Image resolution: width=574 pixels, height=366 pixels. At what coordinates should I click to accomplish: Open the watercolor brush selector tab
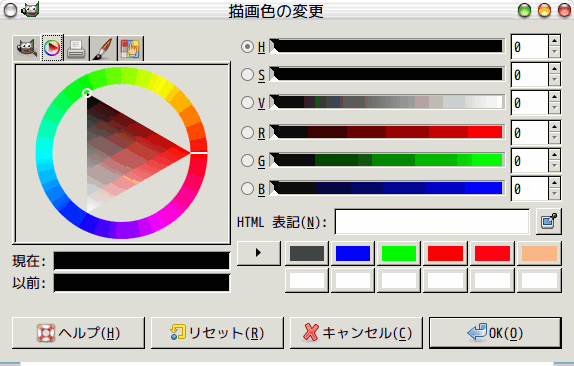click(x=103, y=48)
